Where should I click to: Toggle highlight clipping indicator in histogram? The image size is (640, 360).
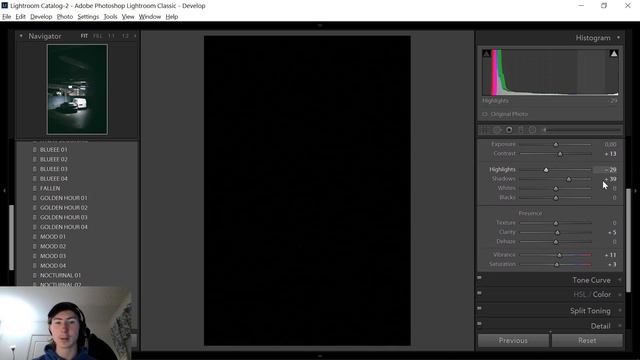pos(614,53)
